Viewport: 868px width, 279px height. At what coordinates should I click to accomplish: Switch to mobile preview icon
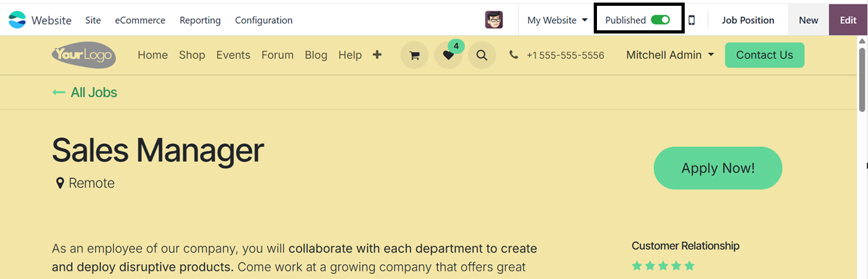691,20
